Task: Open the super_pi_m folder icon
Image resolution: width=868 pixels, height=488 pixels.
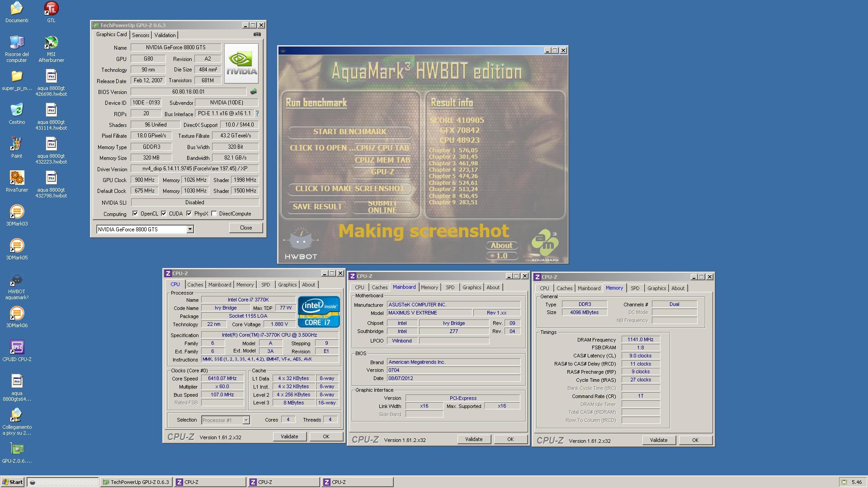Action: pyautogui.click(x=17, y=80)
